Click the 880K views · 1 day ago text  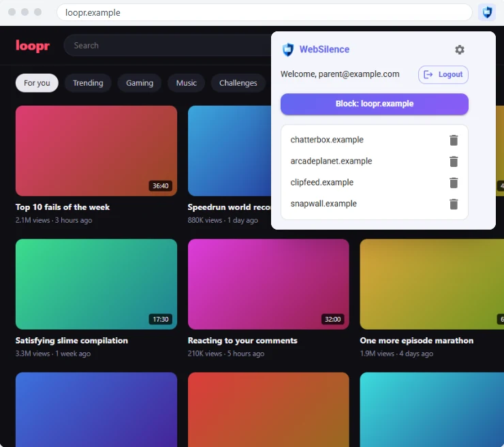223,220
